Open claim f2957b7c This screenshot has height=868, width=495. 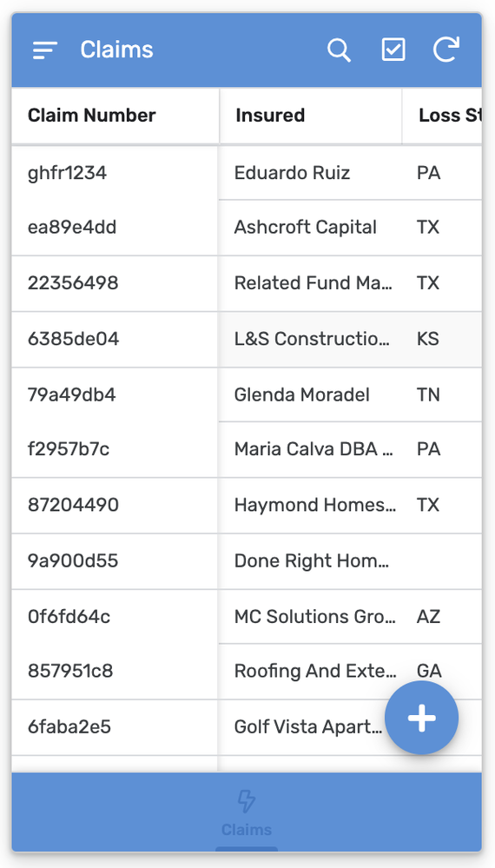69,449
